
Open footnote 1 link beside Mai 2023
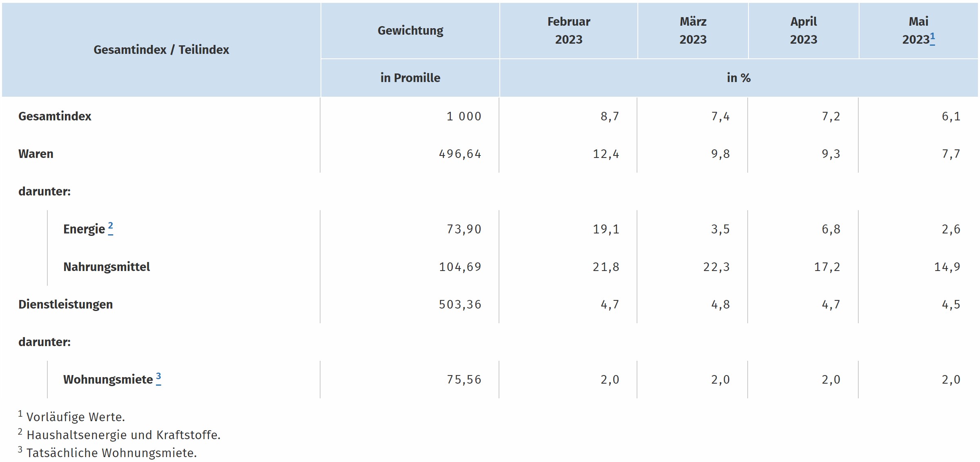[x=932, y=38]
